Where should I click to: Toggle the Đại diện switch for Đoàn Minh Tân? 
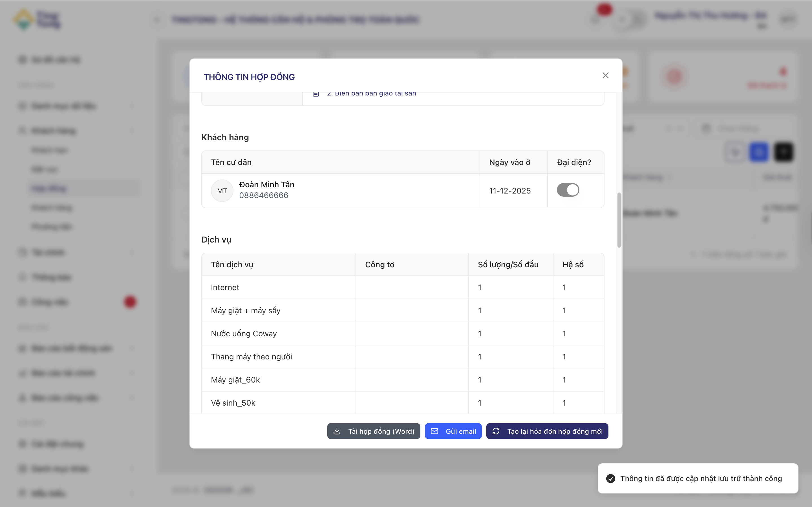[568, 190]
